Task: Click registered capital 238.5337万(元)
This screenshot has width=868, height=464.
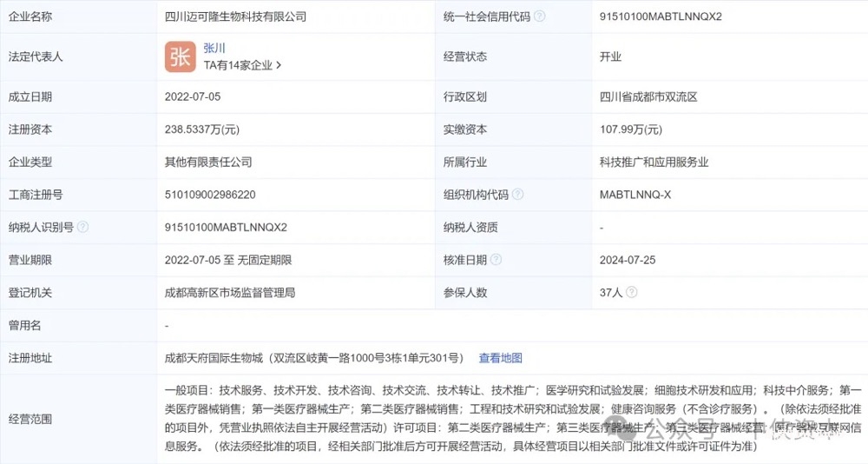Action: (202, 129)
